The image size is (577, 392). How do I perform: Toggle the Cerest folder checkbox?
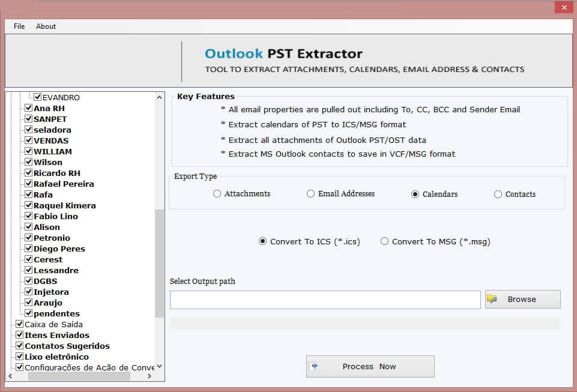tap(29, 259)
